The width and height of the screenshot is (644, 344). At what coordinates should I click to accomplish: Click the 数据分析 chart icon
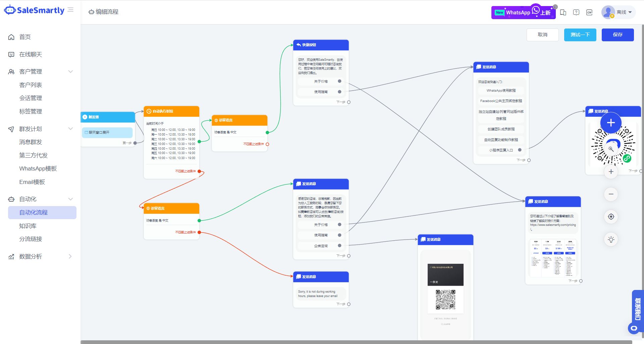click(x=11, y=256)
